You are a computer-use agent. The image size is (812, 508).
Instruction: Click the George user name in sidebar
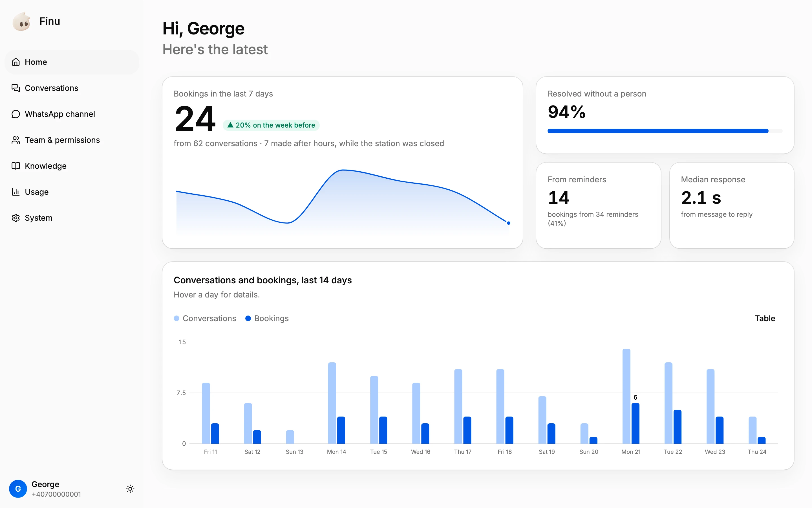coord(45,484)
